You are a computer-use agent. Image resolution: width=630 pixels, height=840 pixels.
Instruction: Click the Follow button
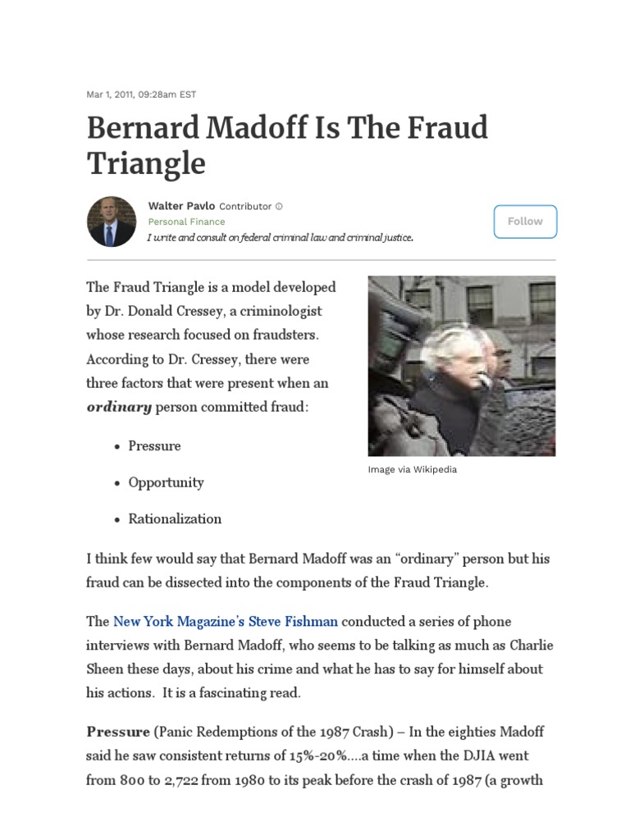525,221
